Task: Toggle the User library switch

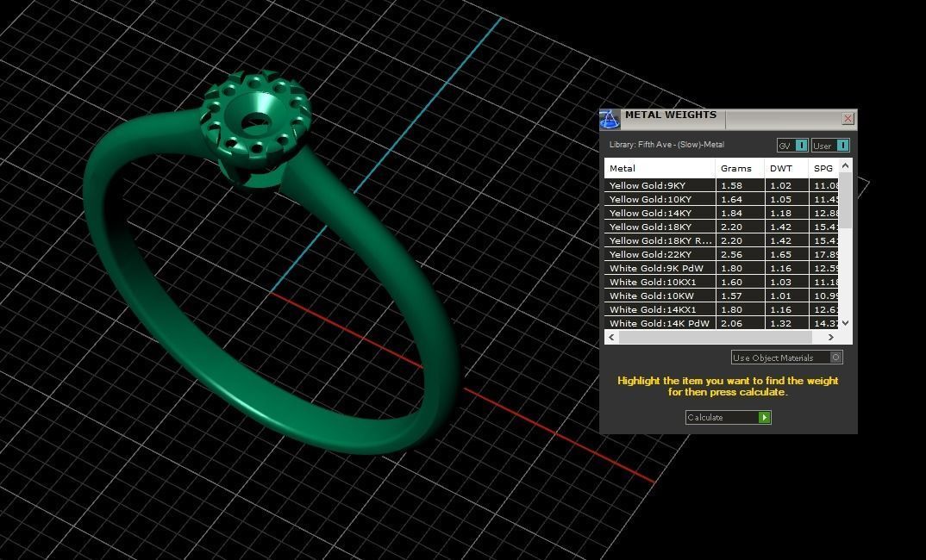Action: tap(830, 145)
